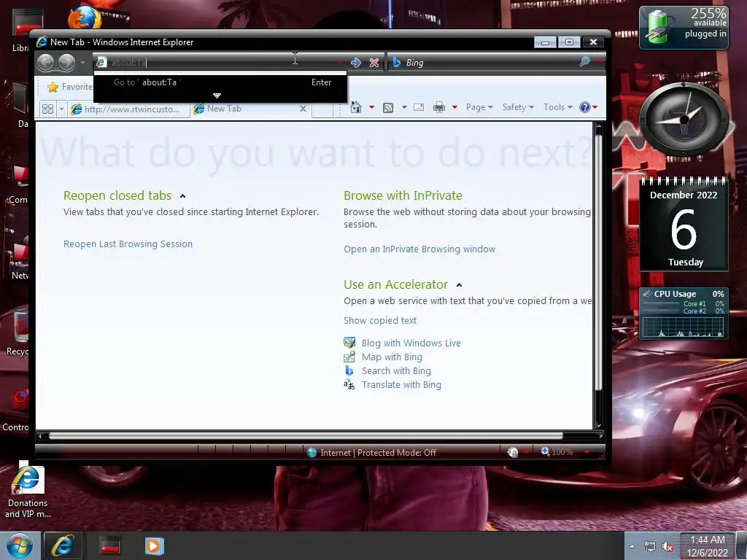Image resolution: width=747 pixels, height=560 pixels.
Task: Open the Tools menu
Action: click(558, 107)
